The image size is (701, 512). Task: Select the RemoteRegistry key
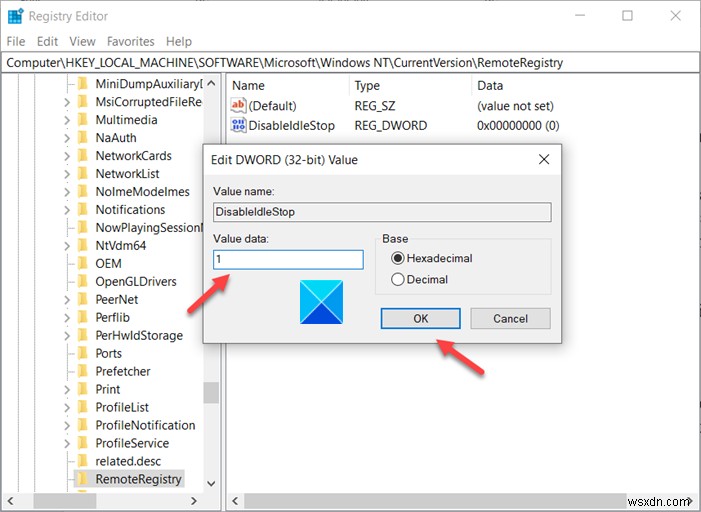[x=138, y=479]
